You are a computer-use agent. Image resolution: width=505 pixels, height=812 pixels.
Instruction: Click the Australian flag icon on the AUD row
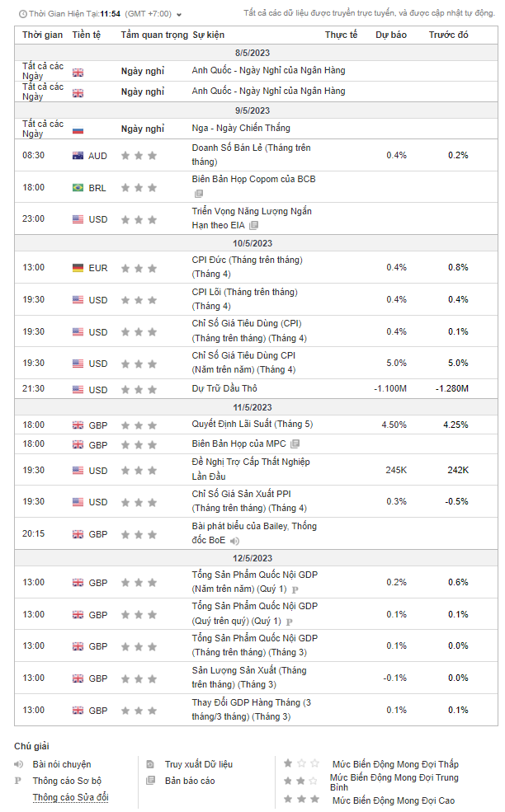pos(78,156)
